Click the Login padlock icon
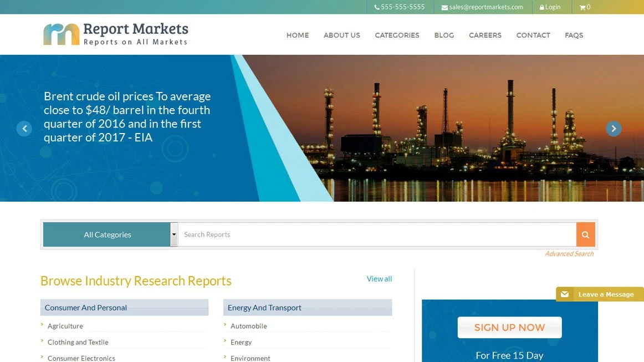 click(x=542, y=7)
